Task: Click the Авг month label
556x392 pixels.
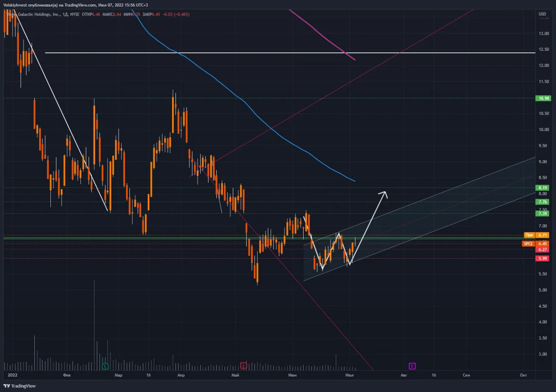Action: tap(404, 375)
